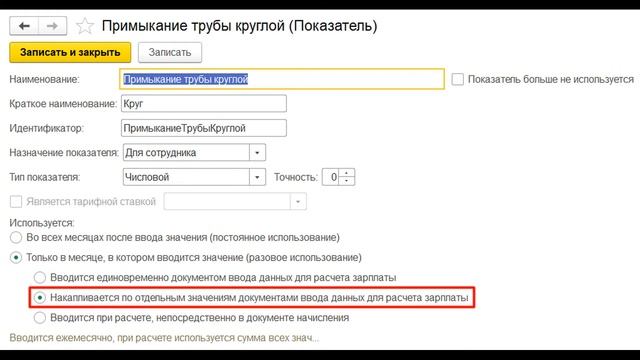Add form to favorites with star icon
The width and height of the screenshot is (640, 360).
[x=85, y=26]
